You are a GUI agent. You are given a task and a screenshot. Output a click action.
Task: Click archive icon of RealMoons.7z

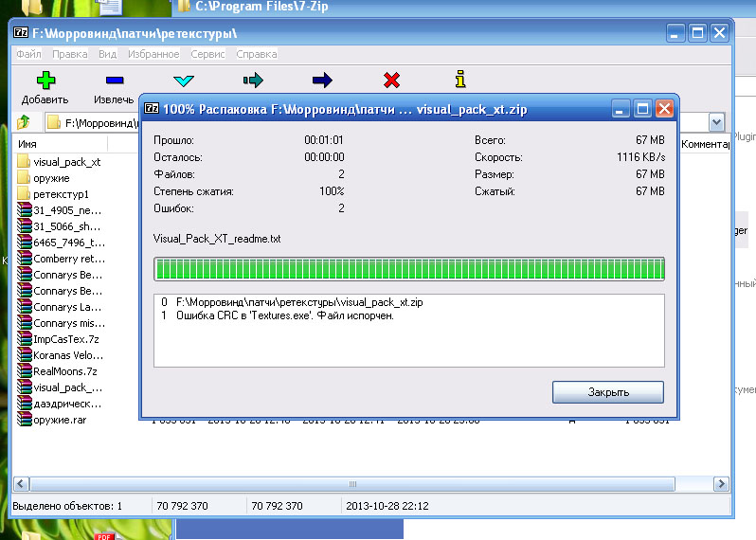point(24,370)
